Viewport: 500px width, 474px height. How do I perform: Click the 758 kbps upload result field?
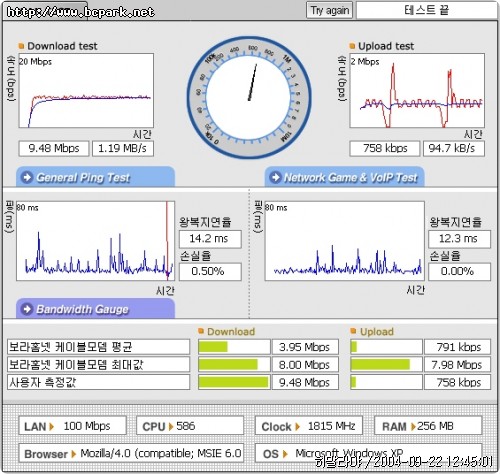coord(385,148)
